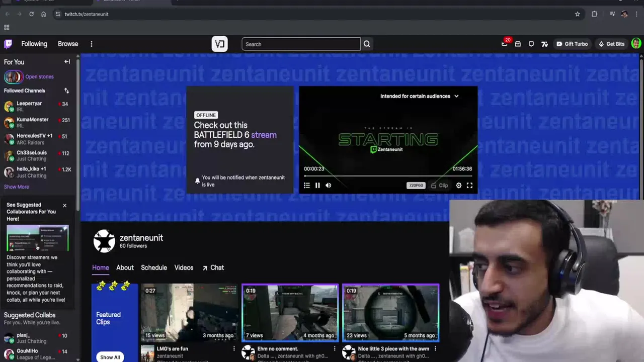Toggle notification bell for zentaneunit
Viewport: 644px width, 362px height.
pyautogui.click(x=197, y=181)
